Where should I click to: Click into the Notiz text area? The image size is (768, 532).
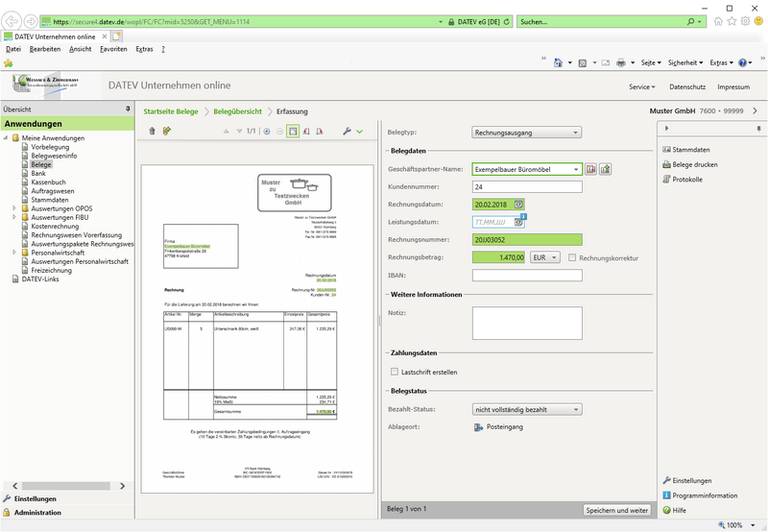(527, 324)
